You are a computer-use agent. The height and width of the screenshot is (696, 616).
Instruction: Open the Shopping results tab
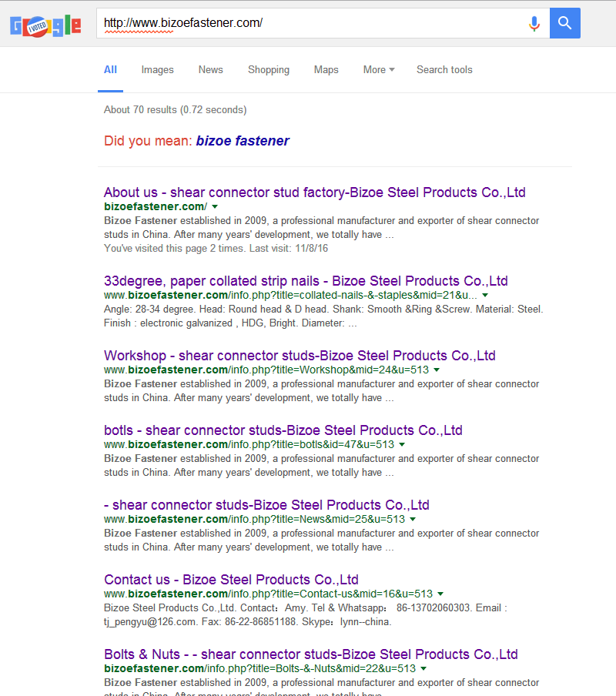pos(269,70)
